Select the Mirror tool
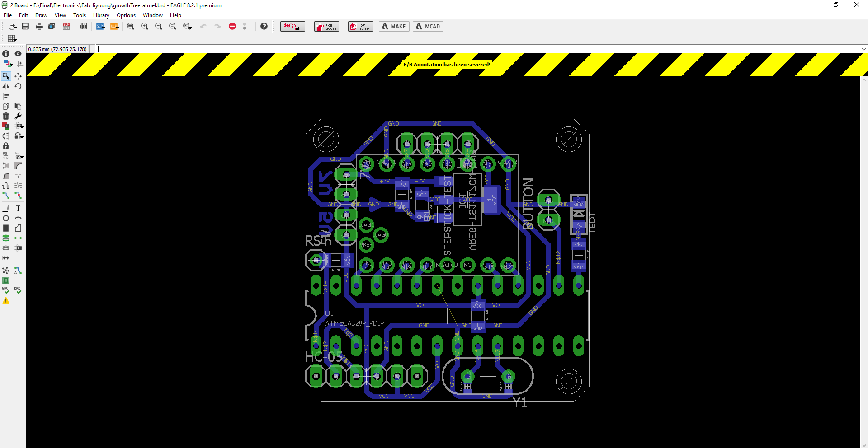Viewport: 868px width, 448px height. point(6,86)
